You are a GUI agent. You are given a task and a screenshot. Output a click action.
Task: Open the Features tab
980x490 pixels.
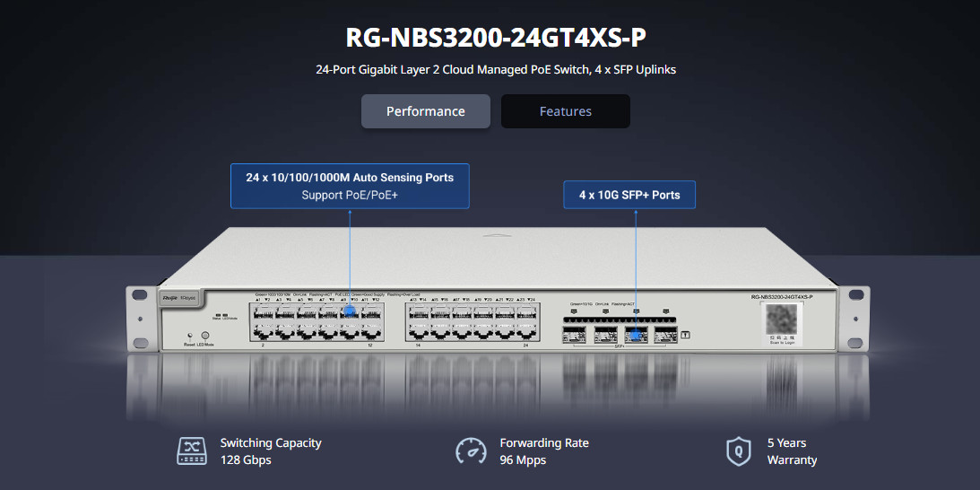(x=566, y=111)
